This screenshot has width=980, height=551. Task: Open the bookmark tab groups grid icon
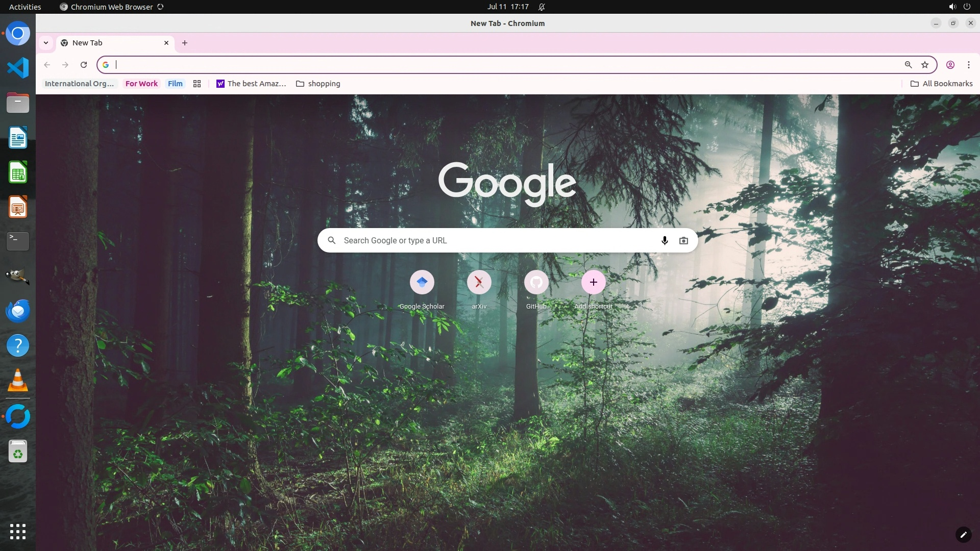coord(197,84)
